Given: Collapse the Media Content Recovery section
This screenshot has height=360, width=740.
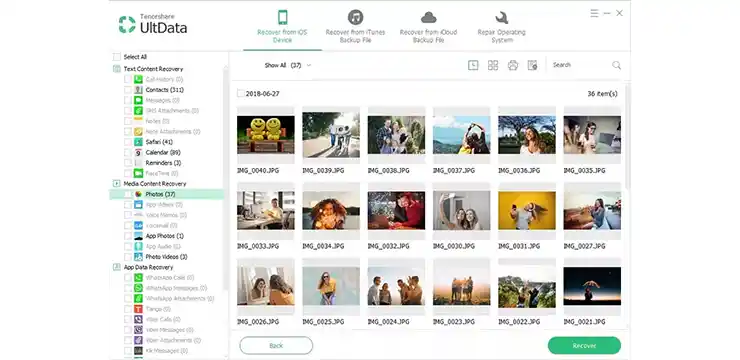Looking at the screenshot, I should 117,183.
